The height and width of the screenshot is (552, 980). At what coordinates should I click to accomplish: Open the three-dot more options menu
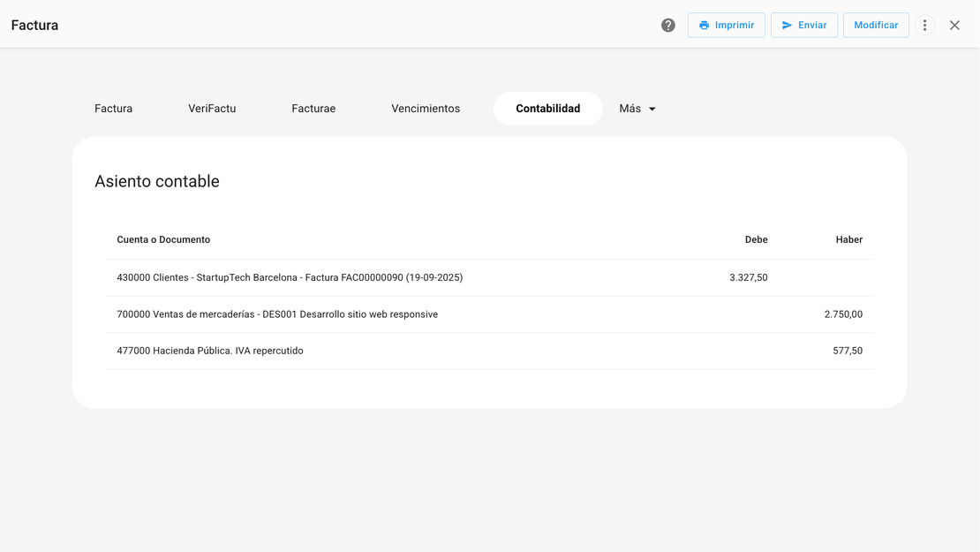[x=924, y=26]
